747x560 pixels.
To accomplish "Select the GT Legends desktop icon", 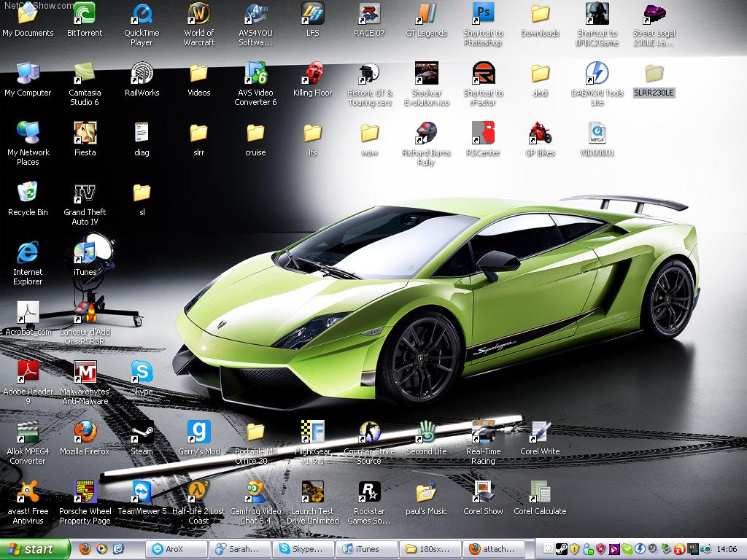I will pos(426,13).
